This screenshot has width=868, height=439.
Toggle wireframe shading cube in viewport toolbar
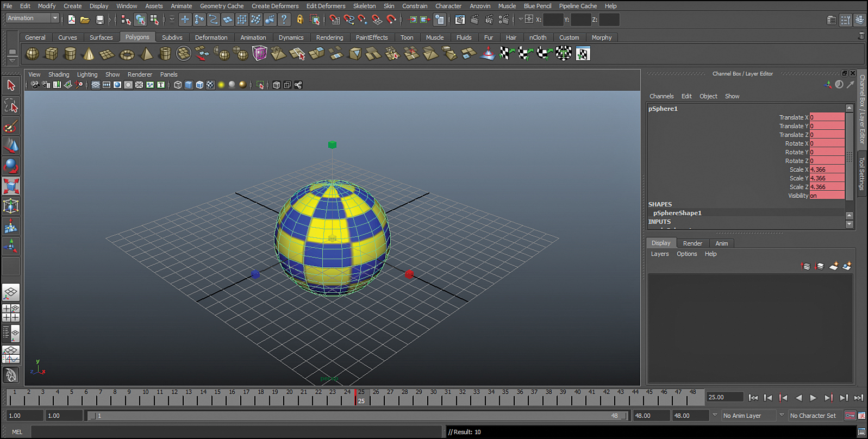point(178,85)
